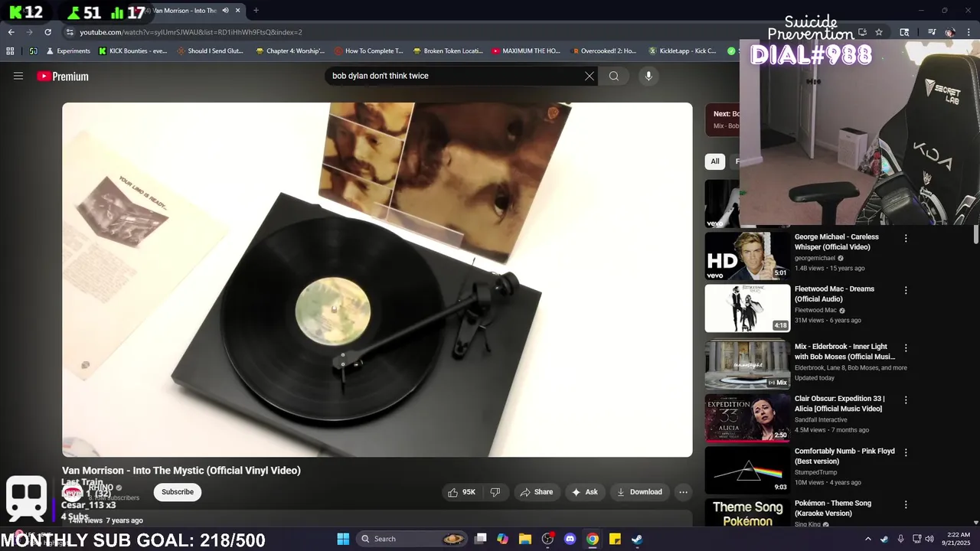Open KICK Bounties bookmark
This screenshot has height=551, width=980.
[132, 51]
